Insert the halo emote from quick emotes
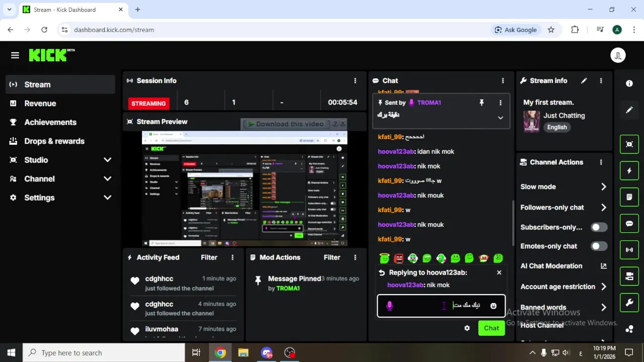Image resolution: width=644 pixels, height=362 pixels. [x=384, y=258]
